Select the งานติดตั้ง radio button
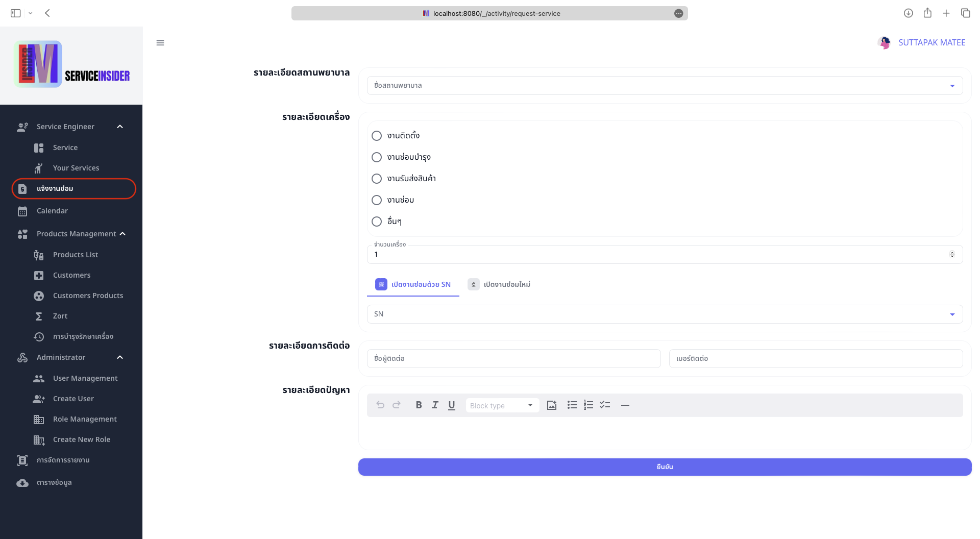 click(377, 135)
